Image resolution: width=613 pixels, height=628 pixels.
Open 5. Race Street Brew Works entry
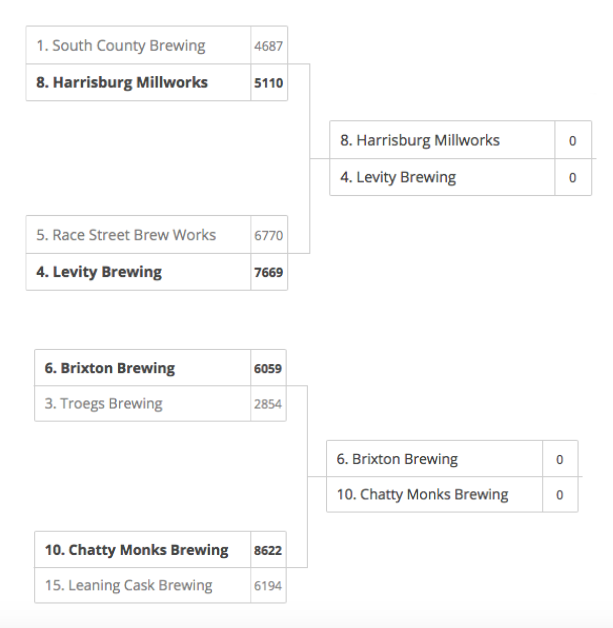157,235
